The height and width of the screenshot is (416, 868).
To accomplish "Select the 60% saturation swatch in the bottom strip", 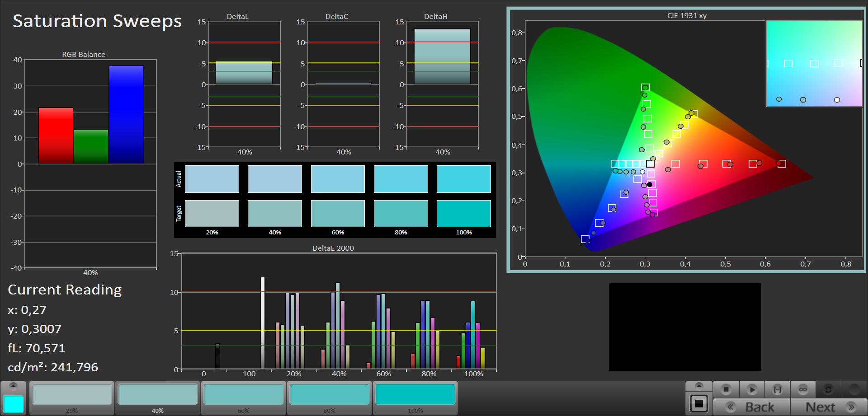I will 244,398.
